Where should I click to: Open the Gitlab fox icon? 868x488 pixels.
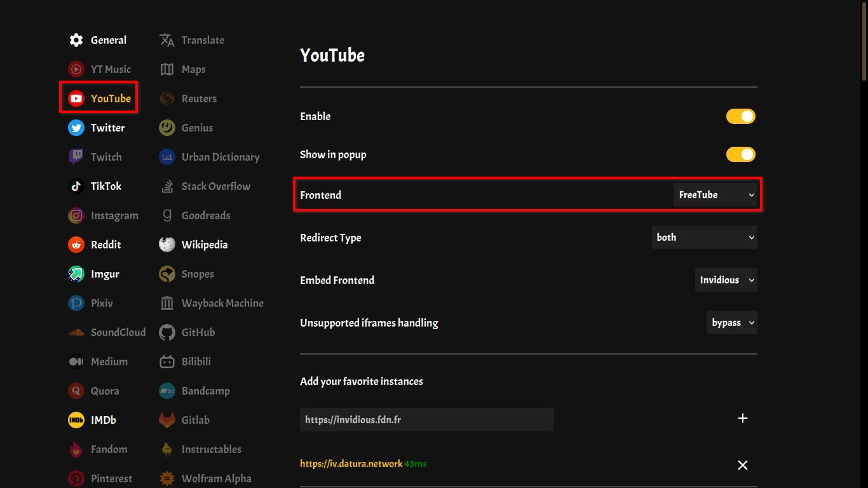[x=167, y=420]
